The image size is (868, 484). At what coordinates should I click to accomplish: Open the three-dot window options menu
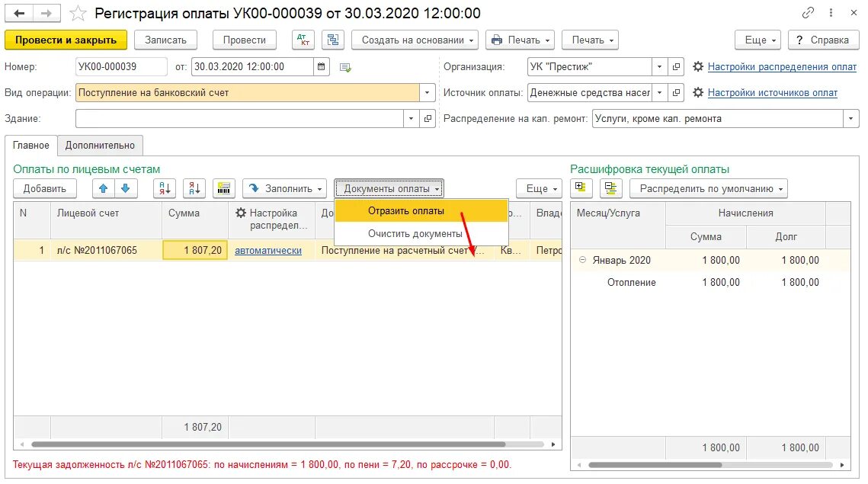[x=831, y=13]
